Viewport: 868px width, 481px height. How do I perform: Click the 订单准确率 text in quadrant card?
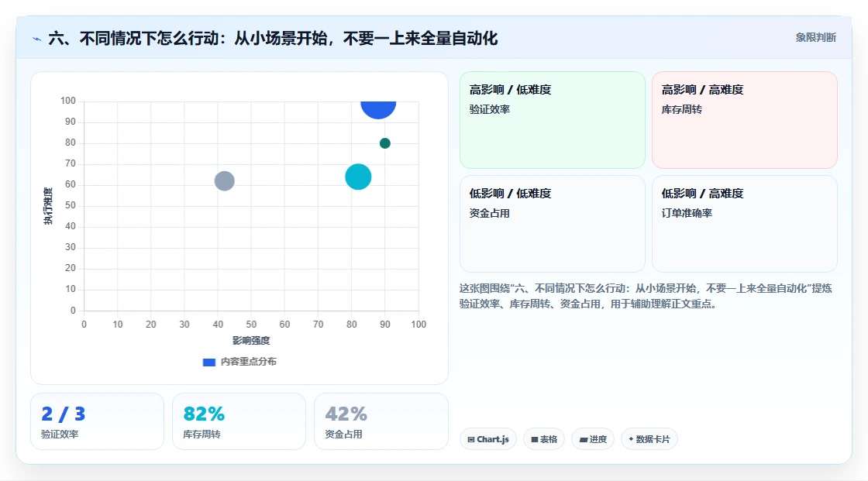click(687, 213)
